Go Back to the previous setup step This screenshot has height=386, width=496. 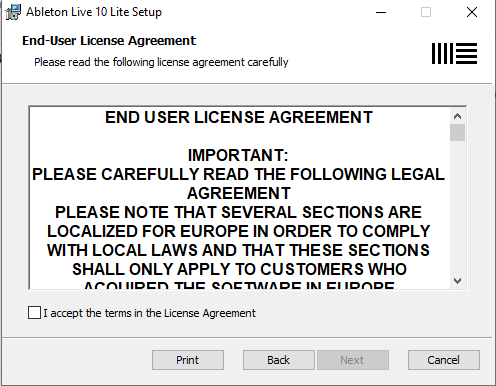click(279, 360)
